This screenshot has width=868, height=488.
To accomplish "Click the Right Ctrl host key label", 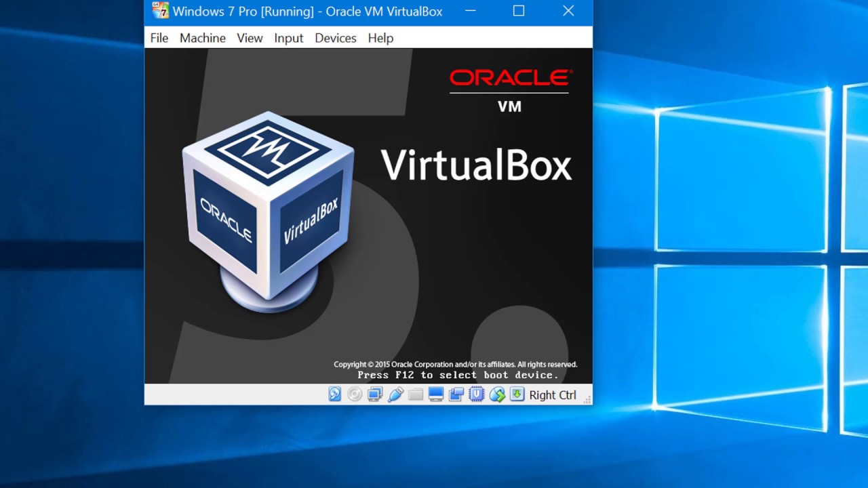I will [x=553, y=395].
